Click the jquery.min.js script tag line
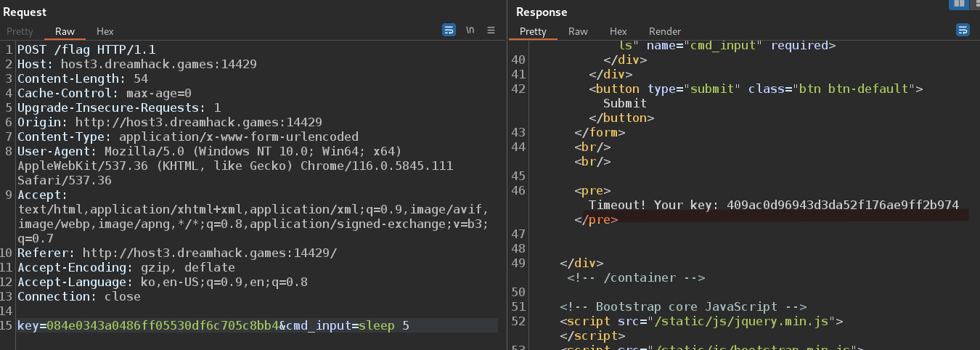This screenshot has width=980, height=350. (701, 321)
